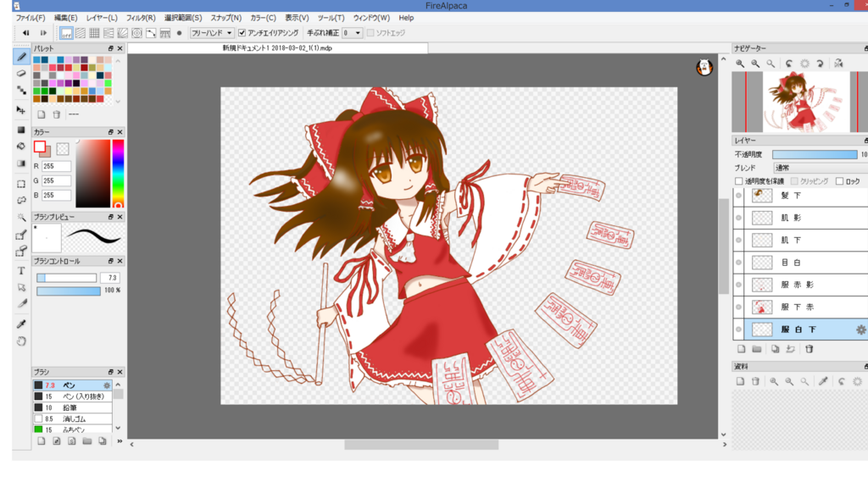Rotate canvas right in Navigator

point(821,64)
